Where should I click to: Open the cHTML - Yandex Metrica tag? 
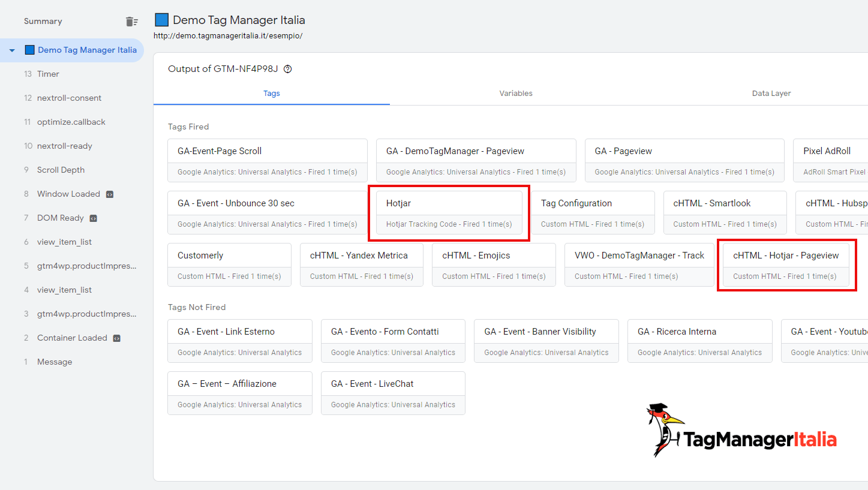(x=362, y=265)
